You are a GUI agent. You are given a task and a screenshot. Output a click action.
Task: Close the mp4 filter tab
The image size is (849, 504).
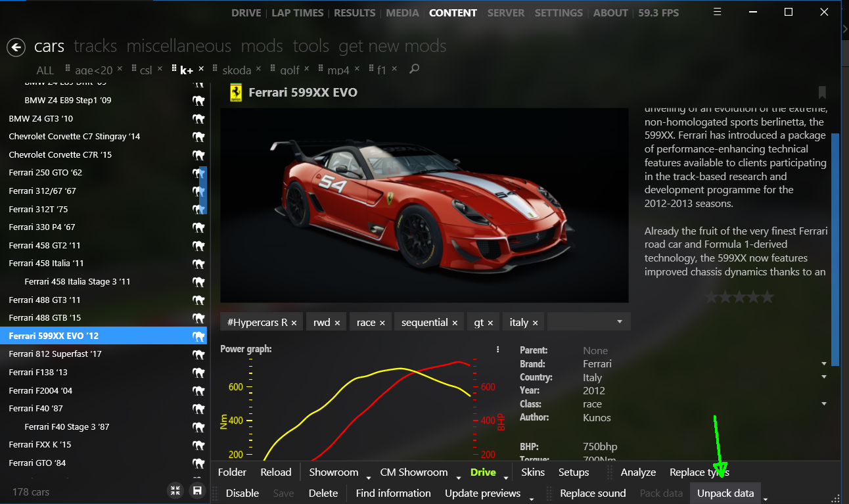358,69
